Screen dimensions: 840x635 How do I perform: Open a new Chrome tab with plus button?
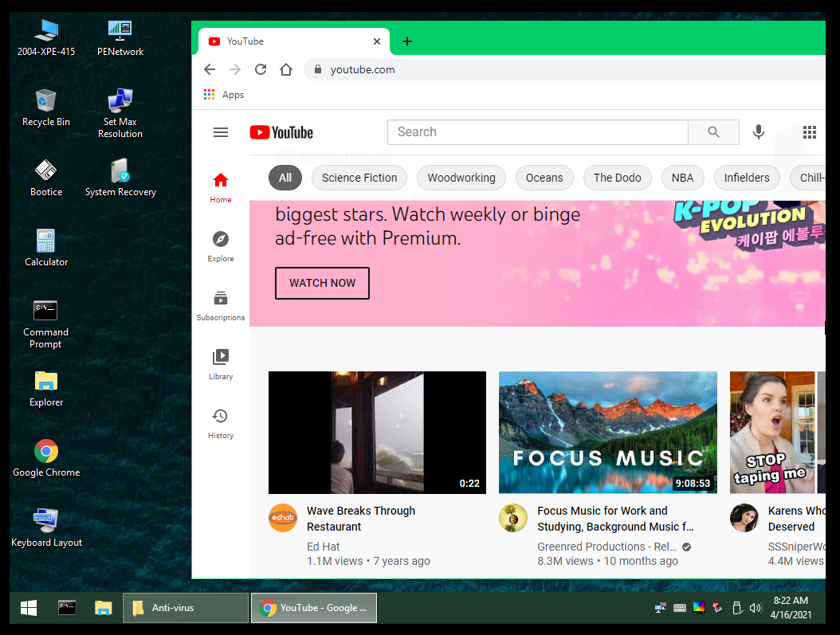click(407, 41)
